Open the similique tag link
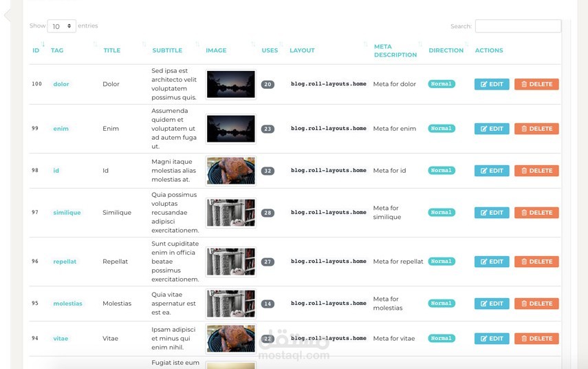Viewport: 588px width, 369px height. (67, 213)
